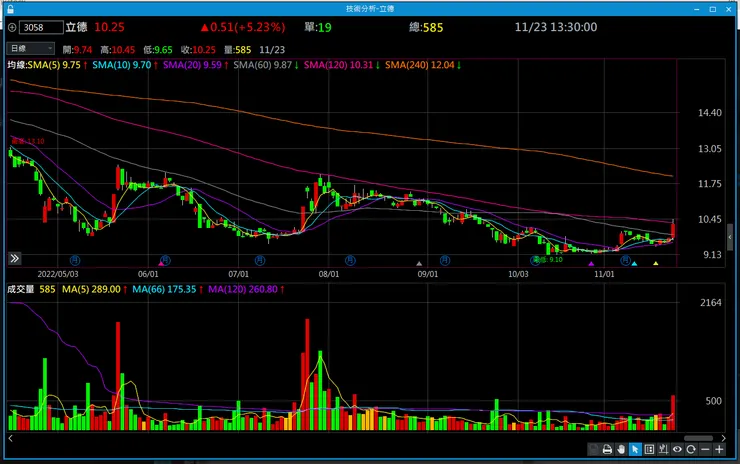Click the horizontal scrollbar thumb
Viewport: 740px width, 464px height.
click(698, 438)
